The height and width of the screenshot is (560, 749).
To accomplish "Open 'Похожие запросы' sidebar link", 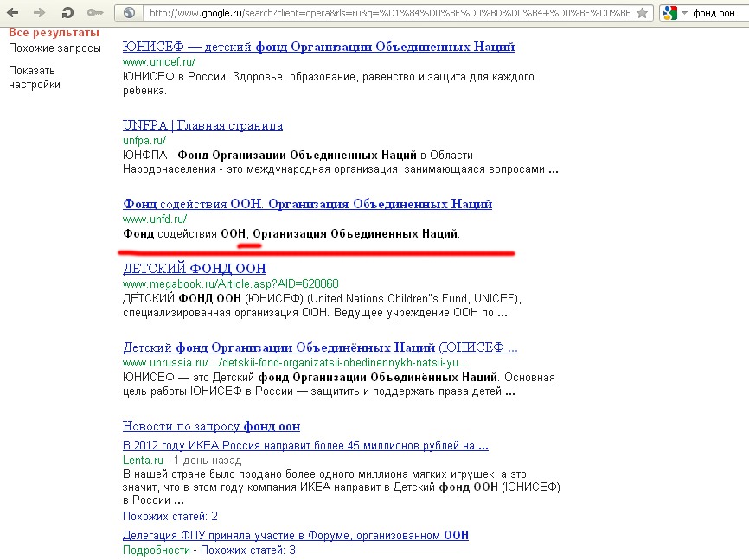I will (55, 48).
